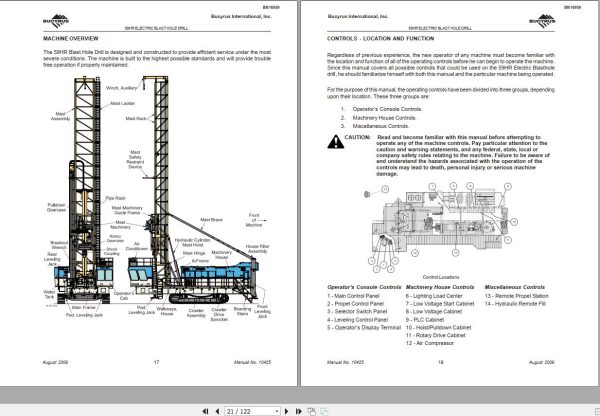Click '9 - PLC Cabinet' list entry

425,320
